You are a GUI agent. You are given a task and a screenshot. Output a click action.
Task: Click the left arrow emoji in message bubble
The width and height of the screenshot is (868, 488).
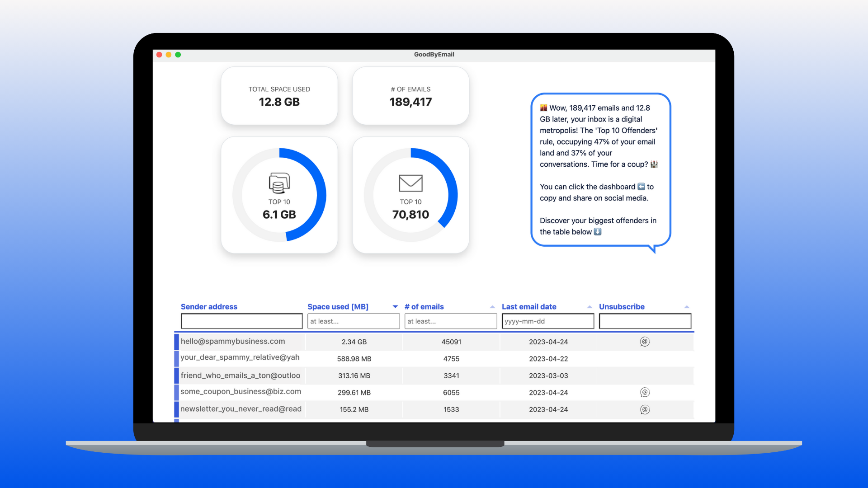click(x=641, y=187)
